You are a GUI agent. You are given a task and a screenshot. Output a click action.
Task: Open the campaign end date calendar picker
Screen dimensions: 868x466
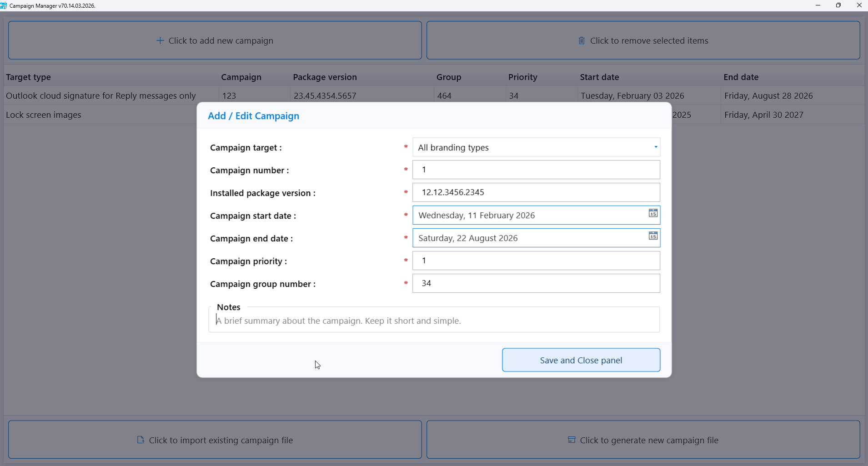point(653,236)
